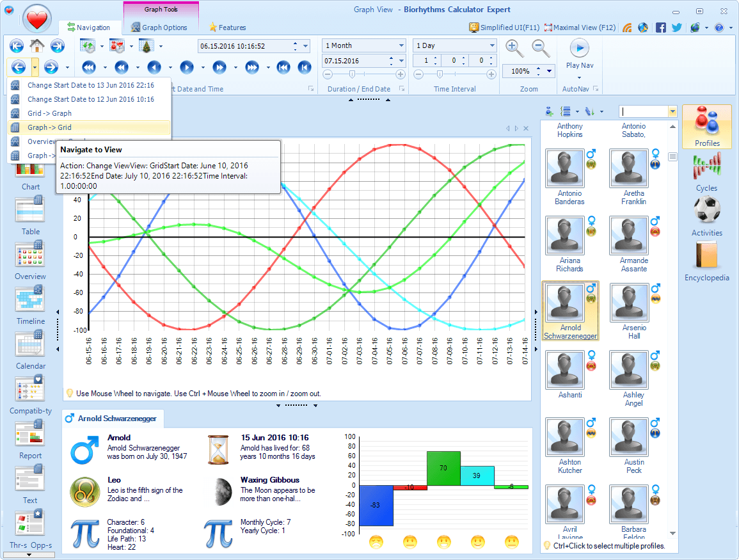Viewport: 739px width, 560px height.
Task: Click the Duration slider plus button
Action: tap(400, 74)
